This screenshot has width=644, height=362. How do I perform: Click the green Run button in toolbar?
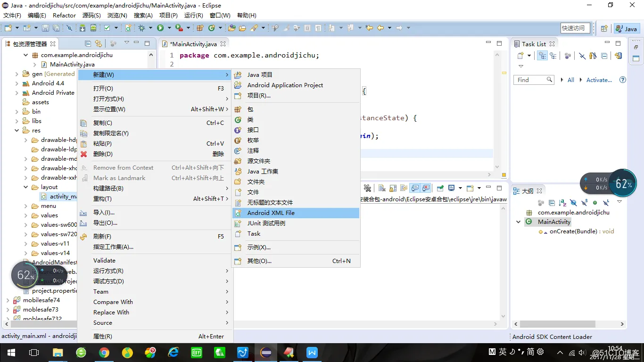click(x=160, y=28)
